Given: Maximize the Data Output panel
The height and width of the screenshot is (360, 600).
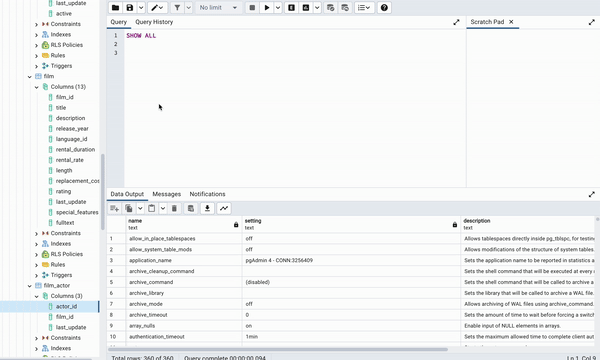Looking at the screenshot, I should point(592,194).
